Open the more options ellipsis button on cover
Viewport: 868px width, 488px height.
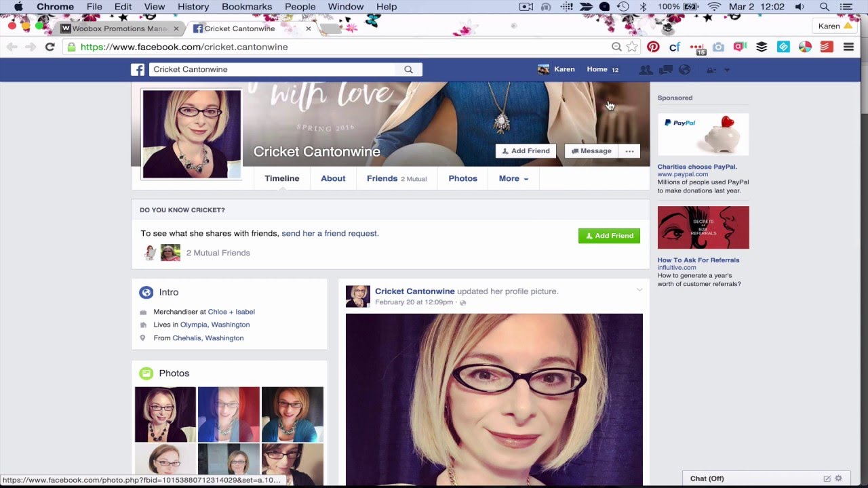[629, 151]
